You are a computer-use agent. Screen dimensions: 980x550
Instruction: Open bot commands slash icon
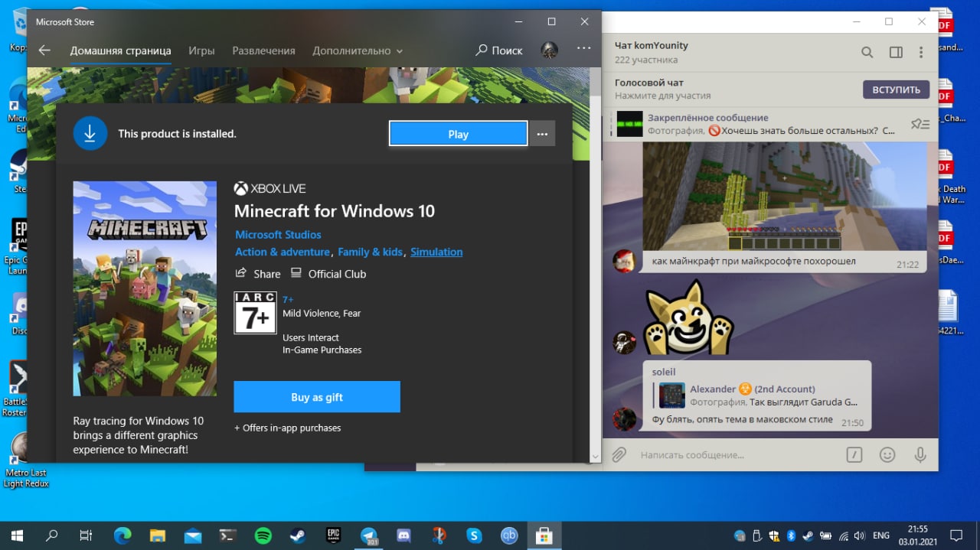pos(854,454)
